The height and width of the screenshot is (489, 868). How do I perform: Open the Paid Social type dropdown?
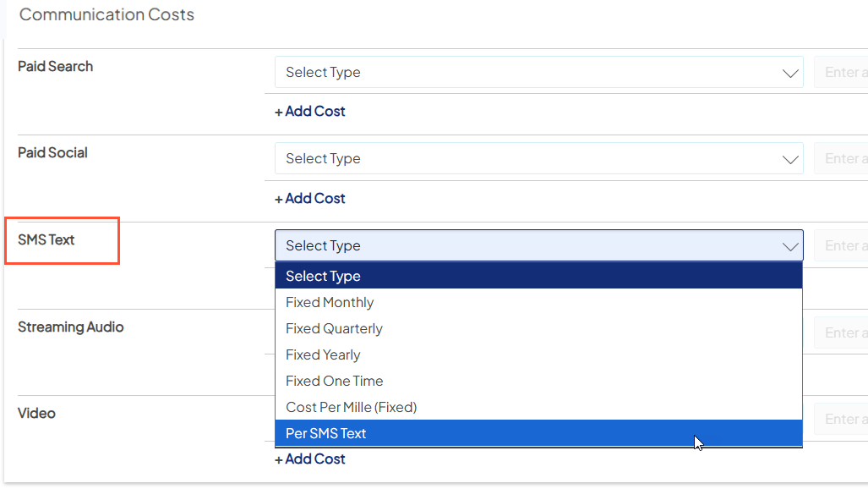pos(538,158)
